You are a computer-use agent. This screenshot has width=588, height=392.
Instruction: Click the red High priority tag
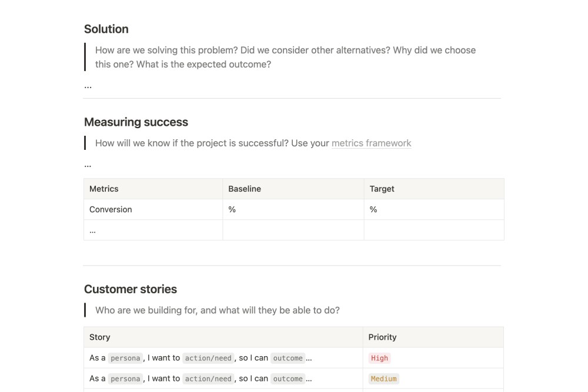click(x=379, y=358)
